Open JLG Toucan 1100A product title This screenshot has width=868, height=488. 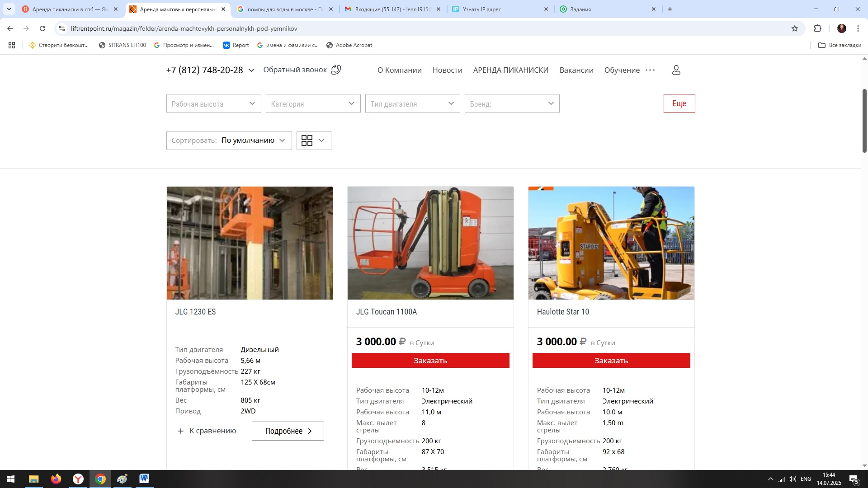click(387, 312)
